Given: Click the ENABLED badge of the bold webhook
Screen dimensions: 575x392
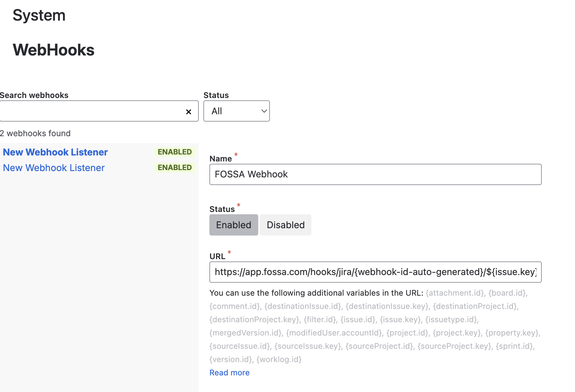Looking at the screenshot, I should pos(174,152).
